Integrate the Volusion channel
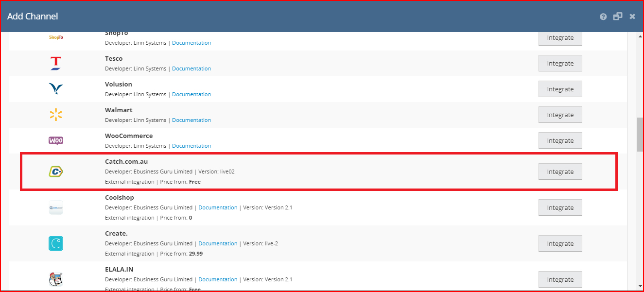 click(560, 89)
